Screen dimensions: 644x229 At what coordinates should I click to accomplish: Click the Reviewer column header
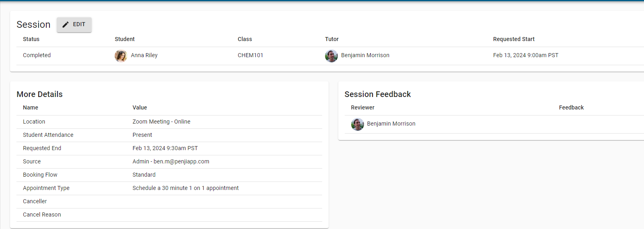[x=362, y=107]
